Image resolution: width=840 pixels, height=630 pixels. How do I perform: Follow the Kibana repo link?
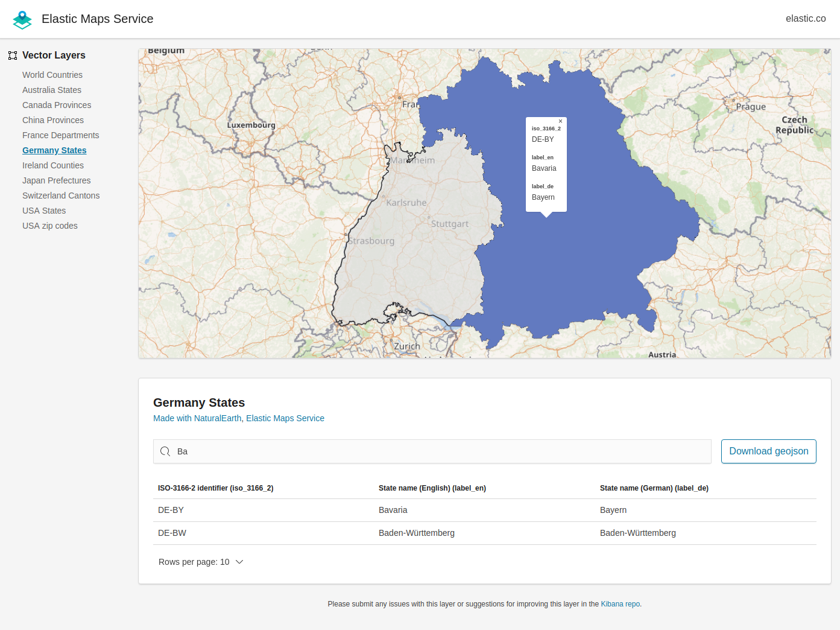coord(620,603)
